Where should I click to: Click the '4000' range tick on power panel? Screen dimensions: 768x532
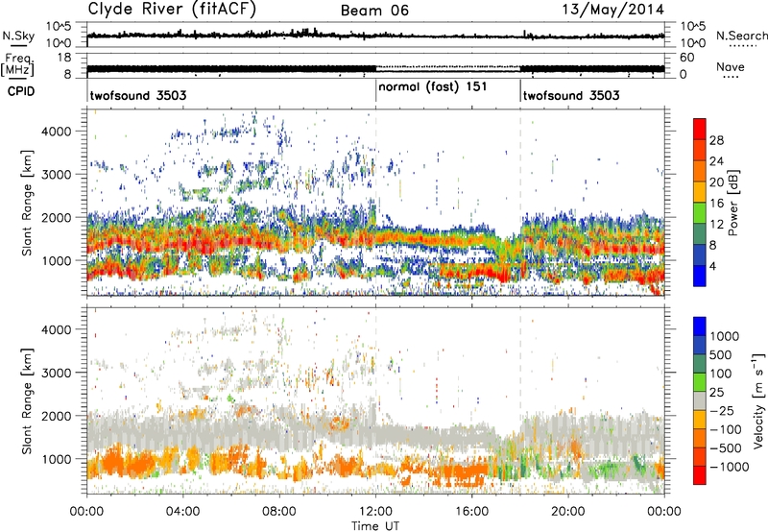56,132
